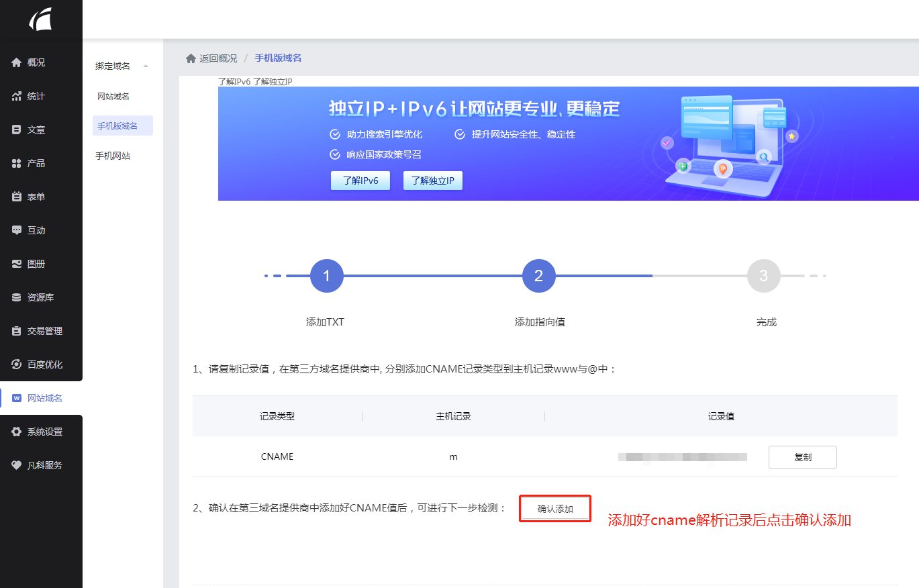Copy the CNAME record with 复制 button
Viewport: 919px width, 588px height.
click(802, 456)
